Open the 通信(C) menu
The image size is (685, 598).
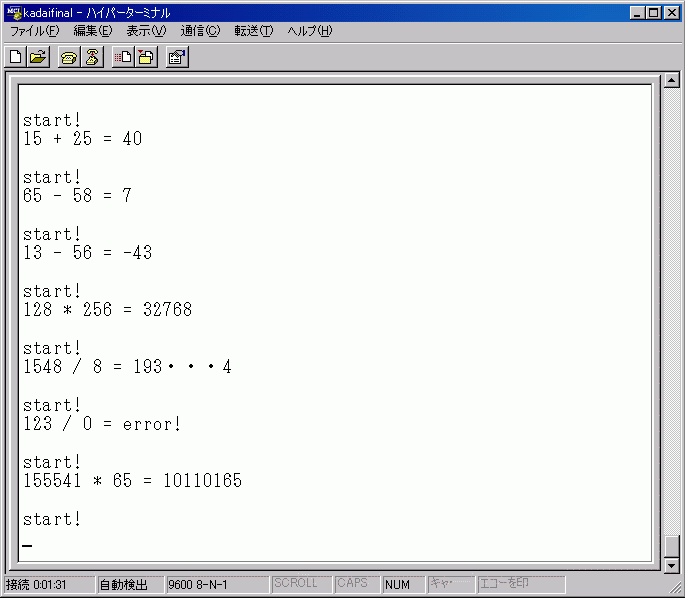tap(200, 31)
